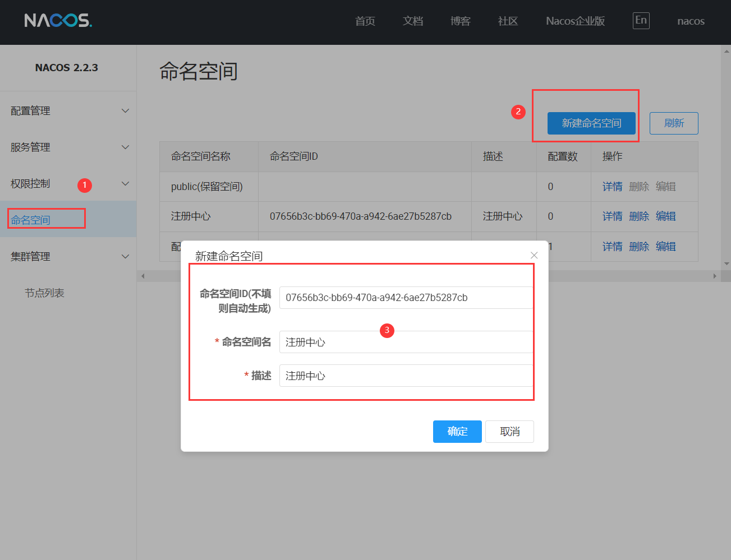Open the Nacos企业版 link
Viewport: 731px width, 560px height.
[575, 21]
